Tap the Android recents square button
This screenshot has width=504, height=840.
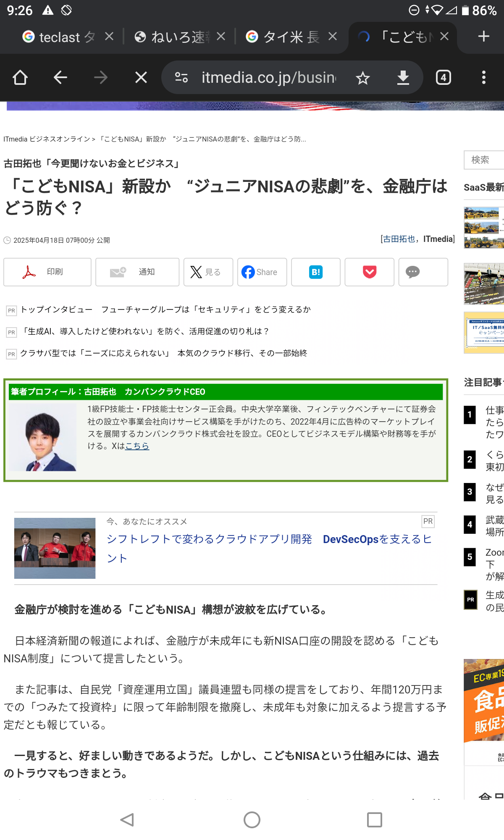[x=375, y=819]
